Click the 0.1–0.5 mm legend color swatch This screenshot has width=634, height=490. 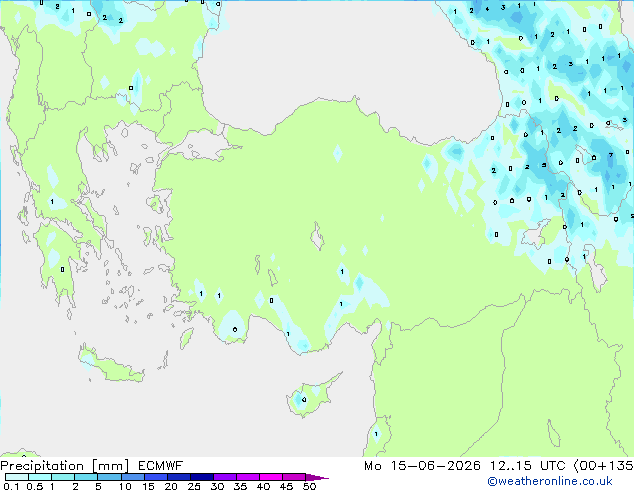coord(17,477)
